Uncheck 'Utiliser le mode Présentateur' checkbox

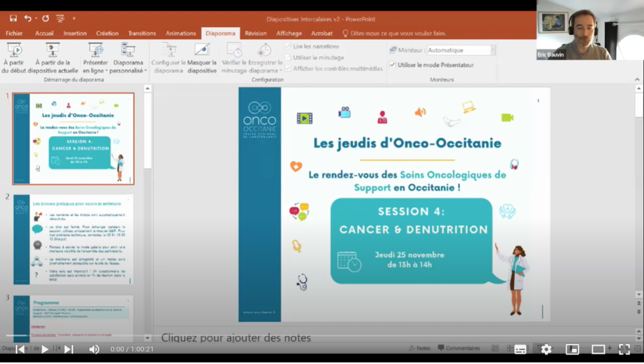pyautogui.click(x=392, y=65)
